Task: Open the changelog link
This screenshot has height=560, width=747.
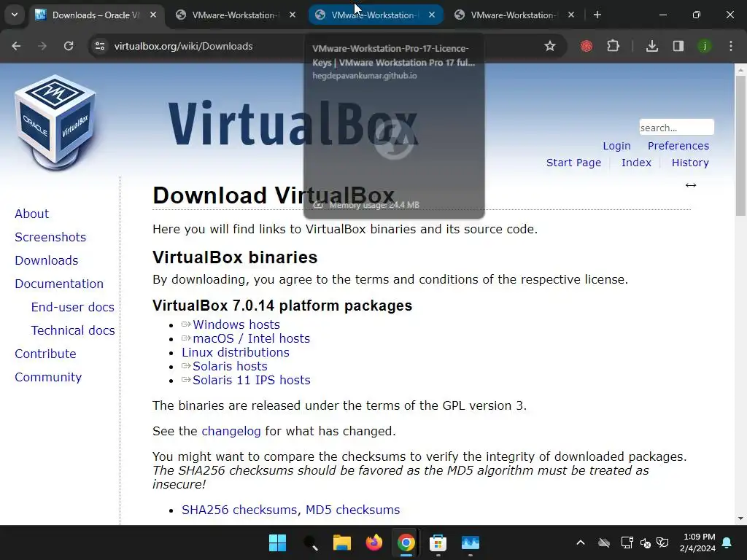Action: point(231,431)
